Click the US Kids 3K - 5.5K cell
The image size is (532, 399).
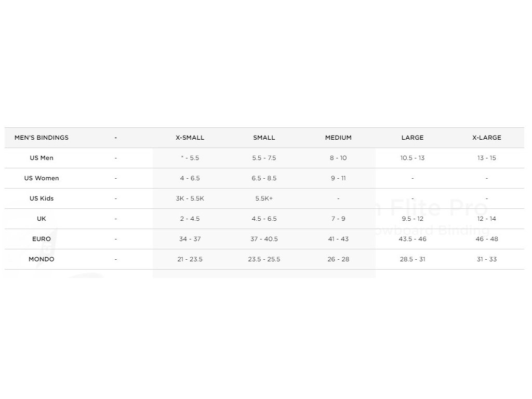pyautogui.click(x=190, y=198)
